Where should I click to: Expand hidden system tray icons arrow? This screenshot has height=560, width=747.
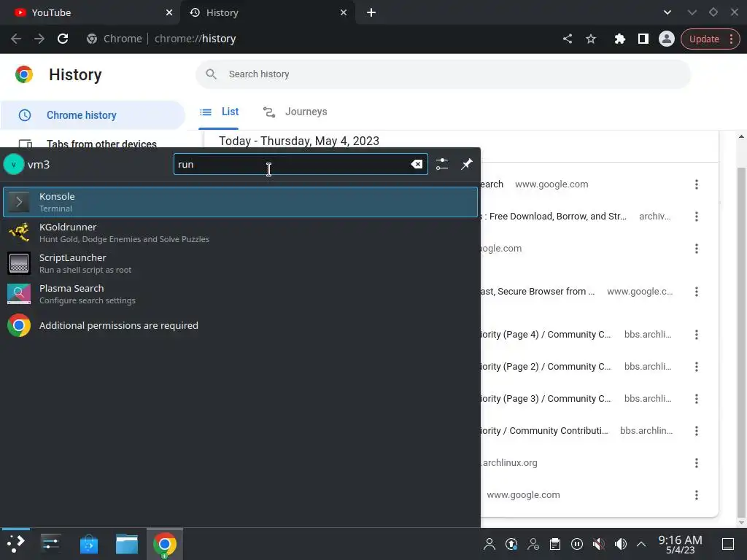pyautogui.click(x=641, y=544)
